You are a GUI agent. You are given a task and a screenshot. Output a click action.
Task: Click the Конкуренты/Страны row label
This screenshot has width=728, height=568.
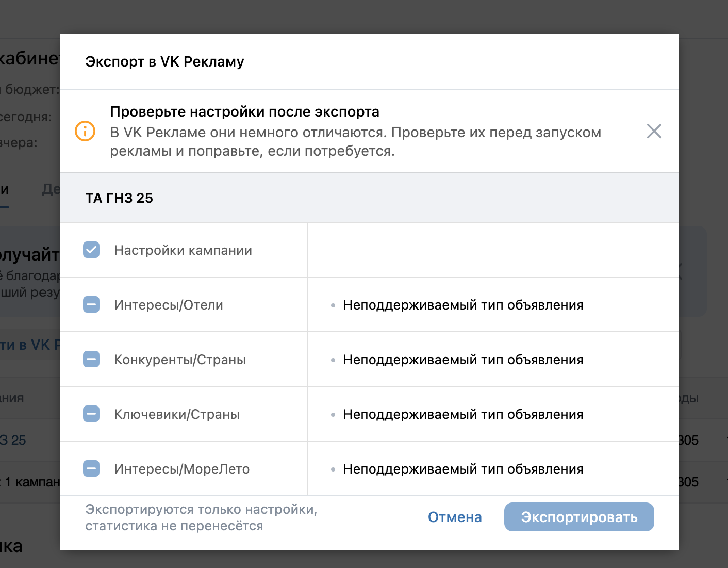pyautogui.click(x=180, y=360)
